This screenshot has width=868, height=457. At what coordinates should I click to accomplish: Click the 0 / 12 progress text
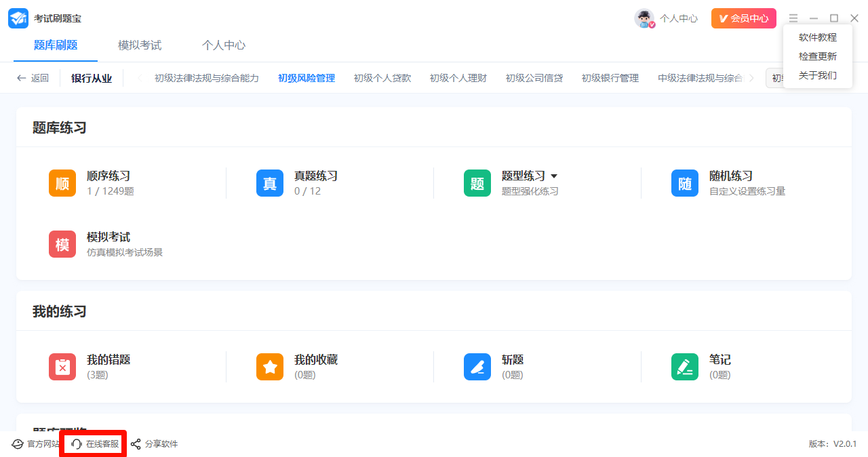click(x=307, y=191)
